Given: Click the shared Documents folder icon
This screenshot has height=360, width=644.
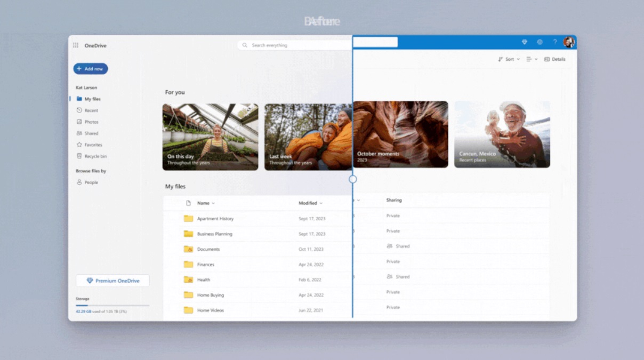Looking at the screenshot, I should 188,249.
